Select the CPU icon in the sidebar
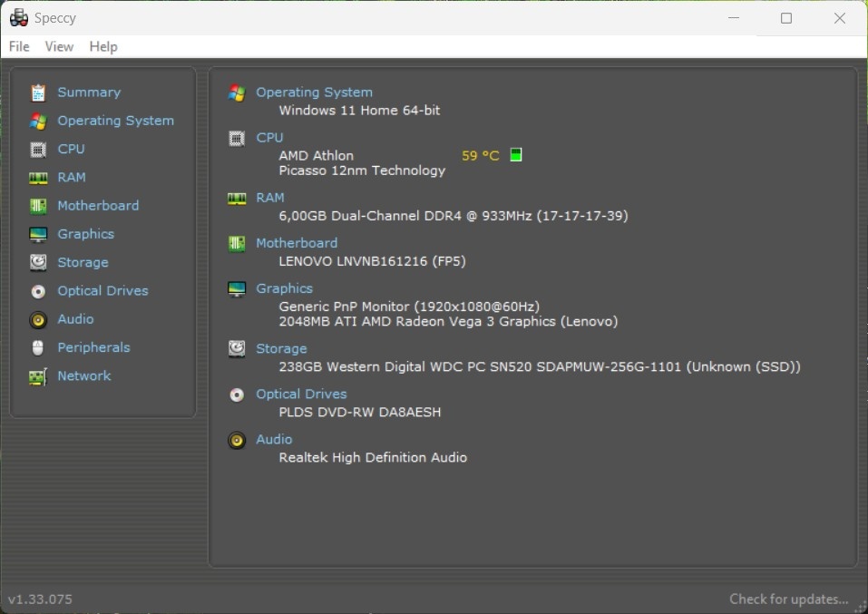This screenshot has width=868, height=614. (38, 149)
